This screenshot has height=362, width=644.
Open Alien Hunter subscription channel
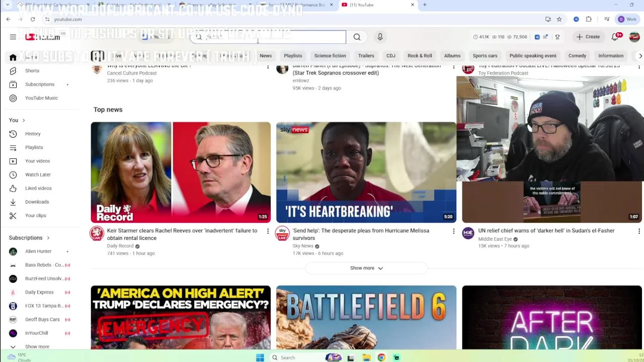[38, 251]
